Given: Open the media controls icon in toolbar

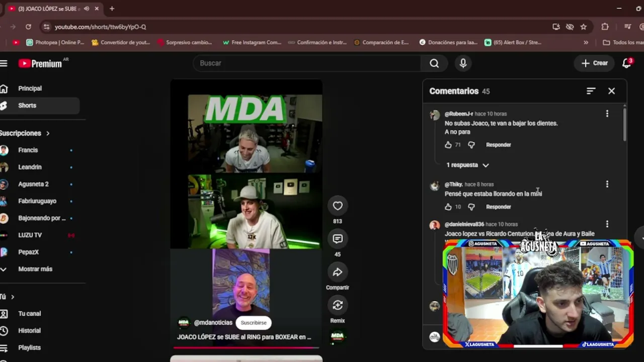Looking at the screenshot, I should [x=627, y=27].
